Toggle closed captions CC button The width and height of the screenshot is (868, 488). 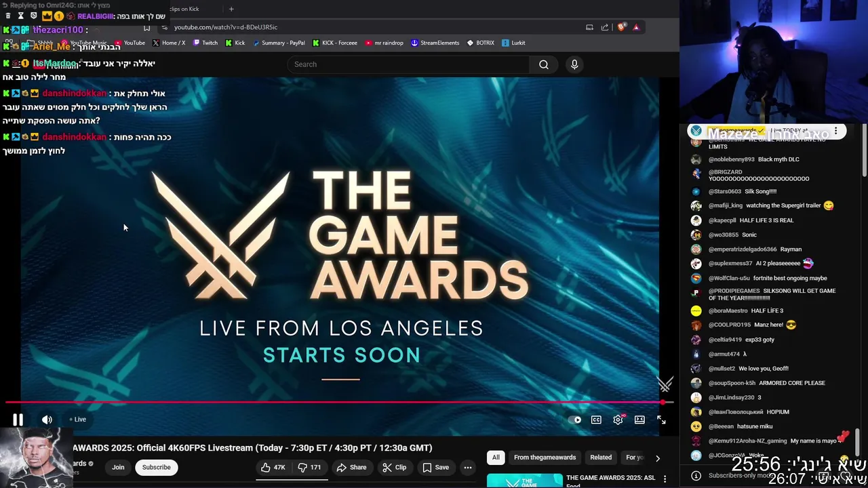tap(596, 420)
